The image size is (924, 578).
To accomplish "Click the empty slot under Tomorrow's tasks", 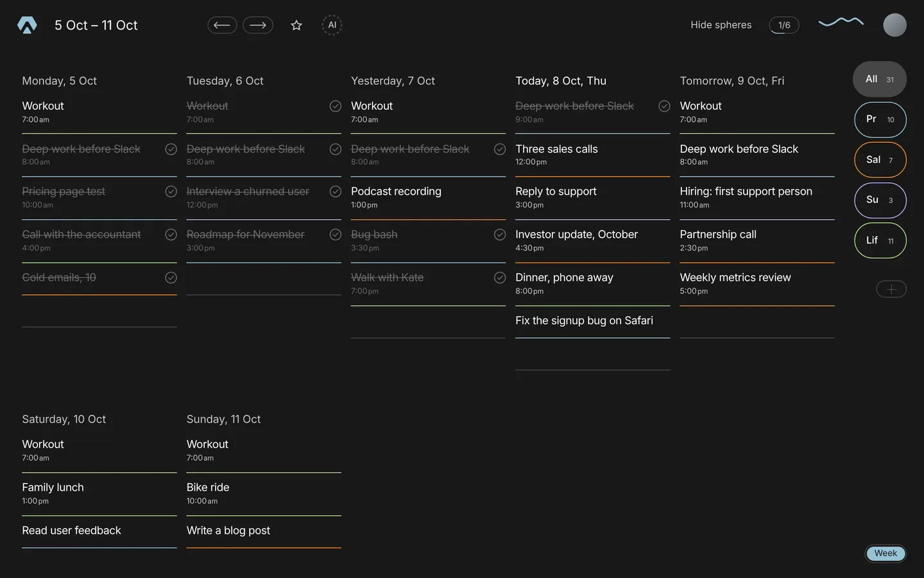I will pyautogui.click(x=757, y=322).
